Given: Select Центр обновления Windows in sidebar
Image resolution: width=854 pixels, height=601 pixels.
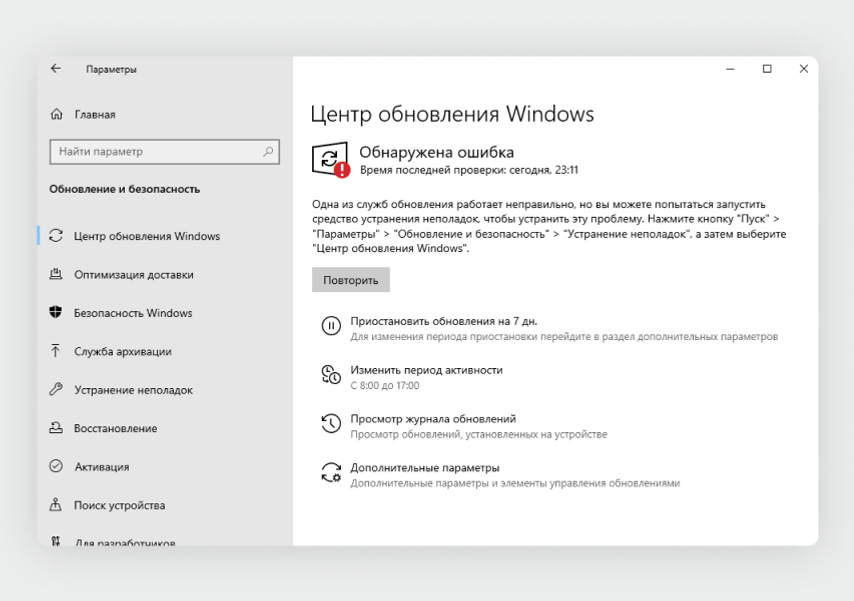Looking at the screenshot, I should tap(147, 236).
